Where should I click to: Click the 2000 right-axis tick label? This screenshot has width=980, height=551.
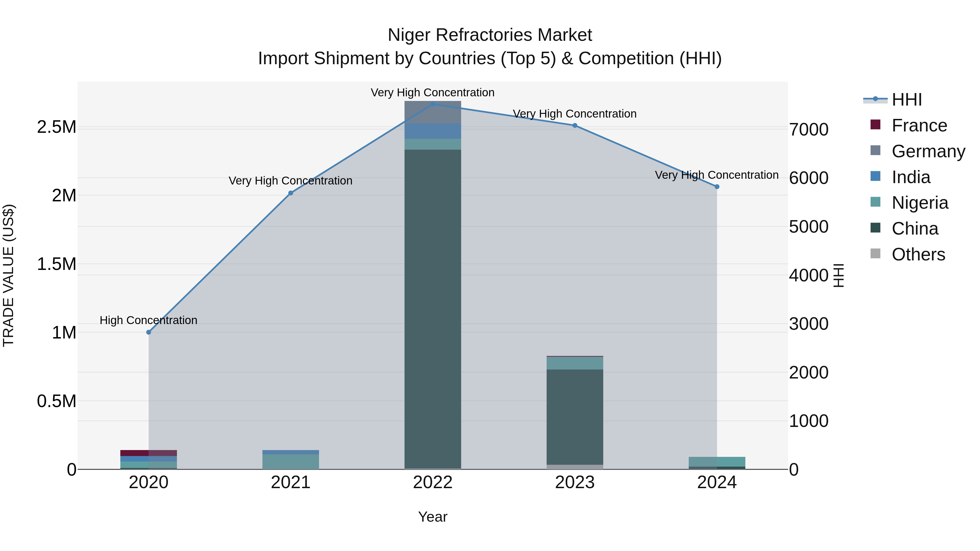click(809, 372)
